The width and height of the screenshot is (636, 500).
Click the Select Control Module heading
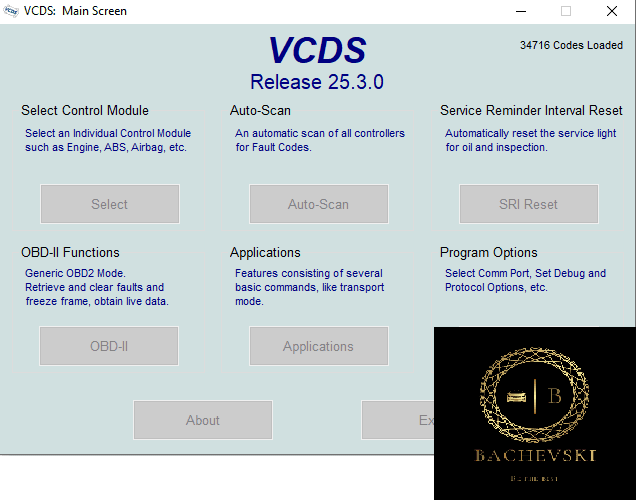(x=85, y=110)
